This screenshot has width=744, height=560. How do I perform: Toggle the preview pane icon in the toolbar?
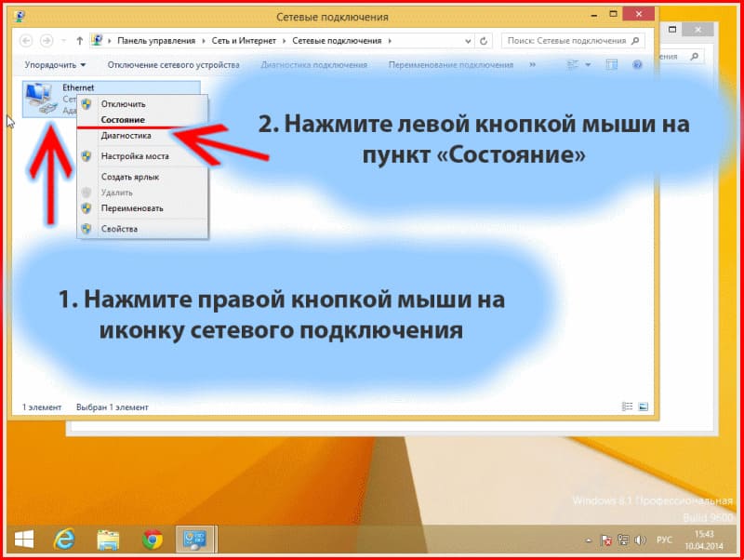tap(612, 64)
